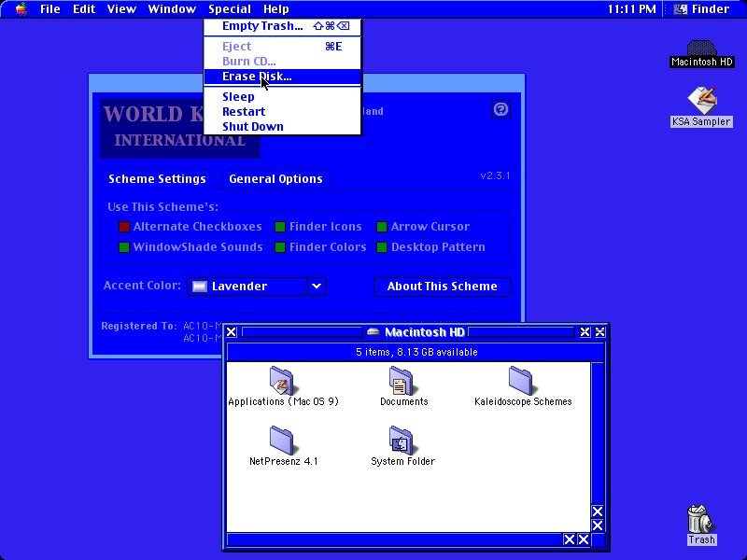Toggle the Arrow Cursor checkbox
747x560 pixels.
(382, 227)
